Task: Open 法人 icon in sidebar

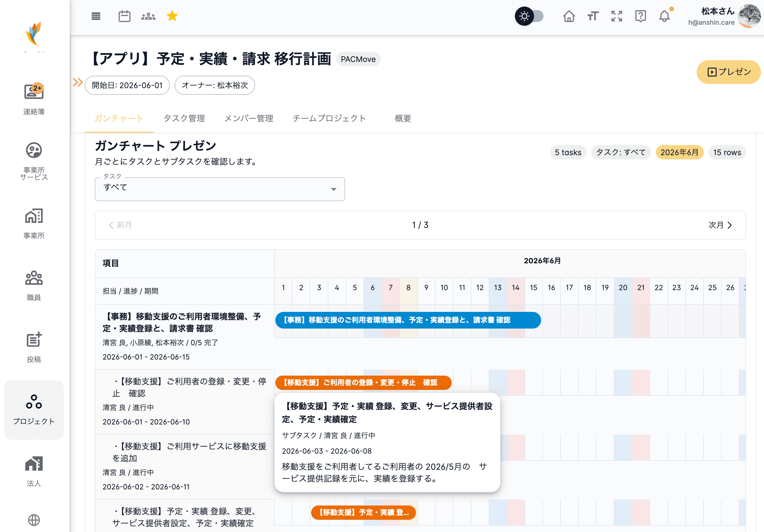Action: tap(34, 472)
